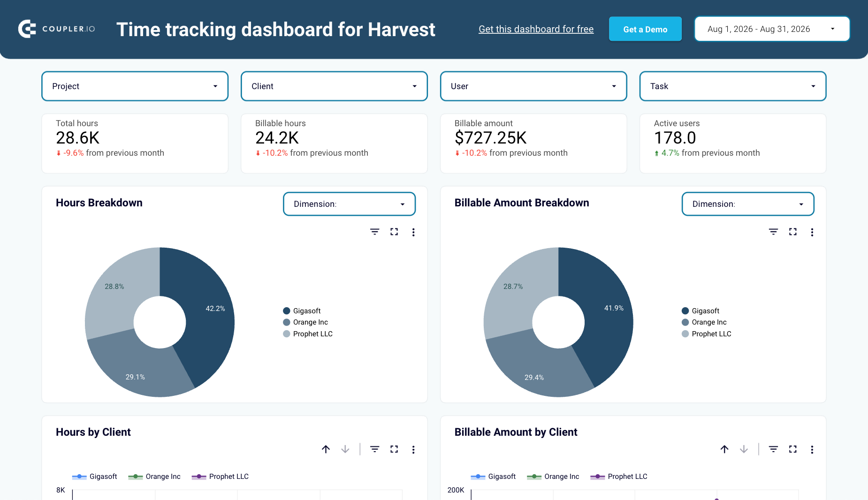868x500 pixels.
Task: Open more options for Billable Amount by Client
Action: 812,450
